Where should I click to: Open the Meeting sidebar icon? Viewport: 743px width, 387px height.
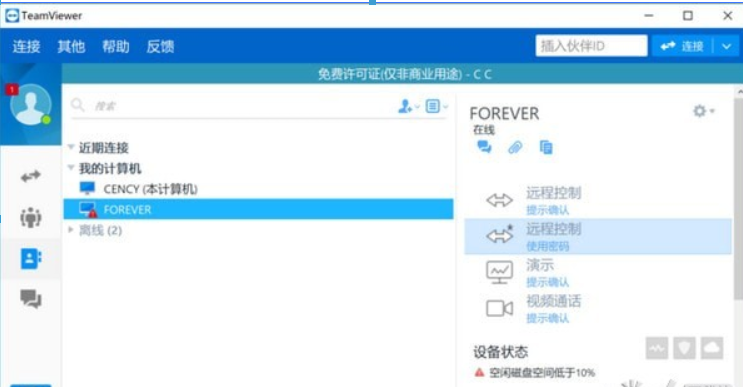click(x=31, y=217)
